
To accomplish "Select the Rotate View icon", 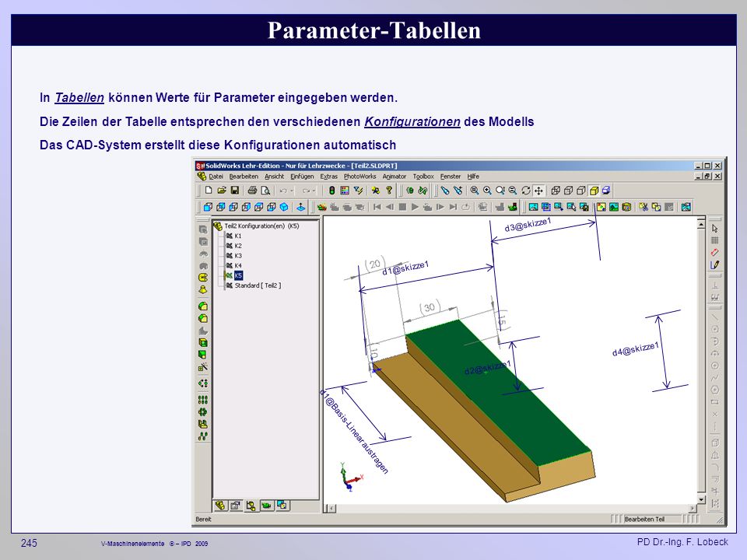I will 526,191.
